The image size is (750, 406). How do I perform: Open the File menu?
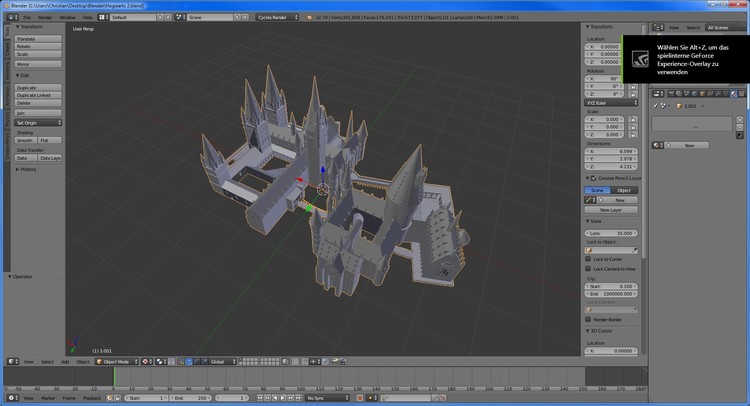[27, 17]
